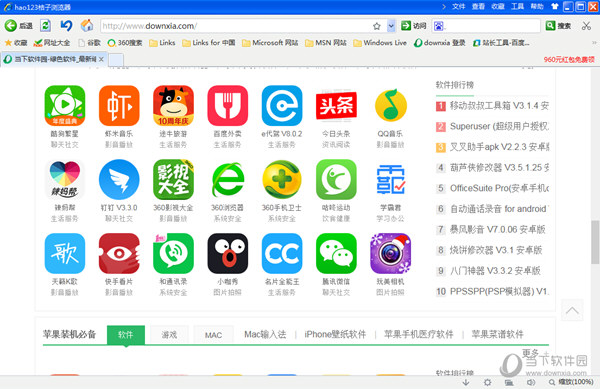This screenshot has height=389, width=600.
Task: Open the 工具 menu
Action: point(517,7)
